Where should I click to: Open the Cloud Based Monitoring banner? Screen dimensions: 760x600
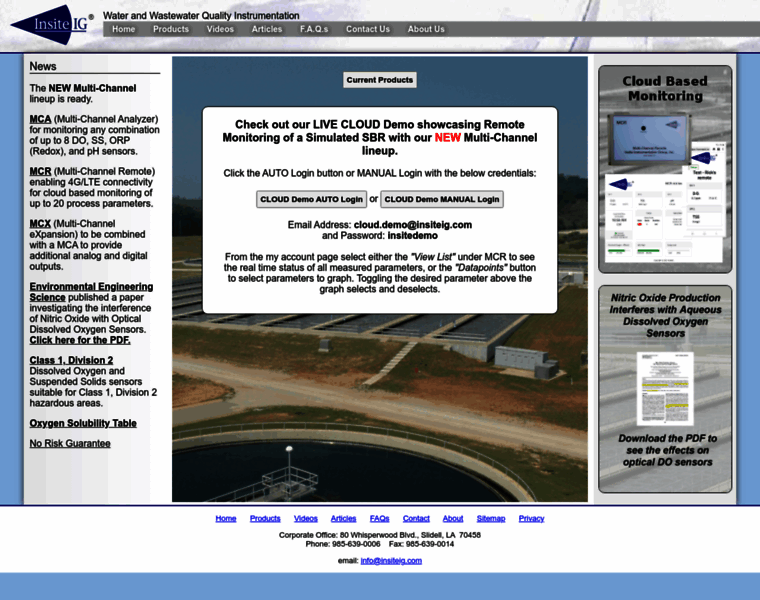665,170
